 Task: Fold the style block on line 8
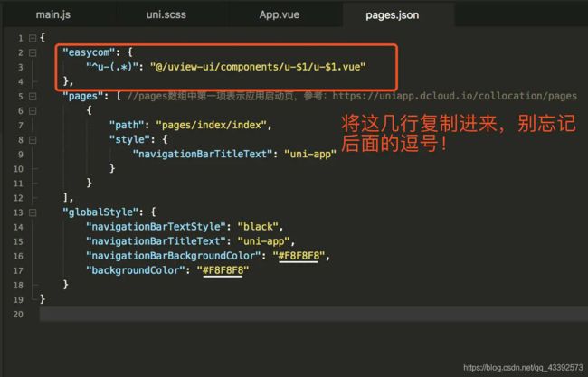pos(33,139)
